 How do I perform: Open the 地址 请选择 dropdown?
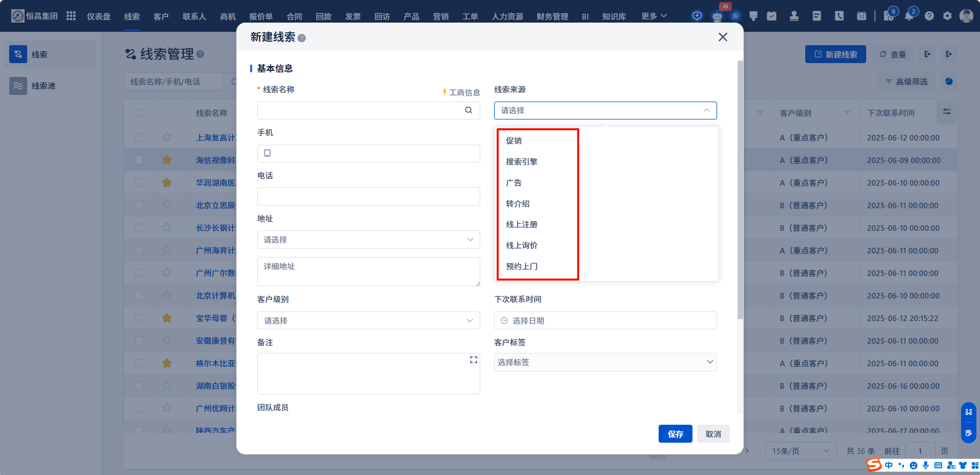[369, 240]
